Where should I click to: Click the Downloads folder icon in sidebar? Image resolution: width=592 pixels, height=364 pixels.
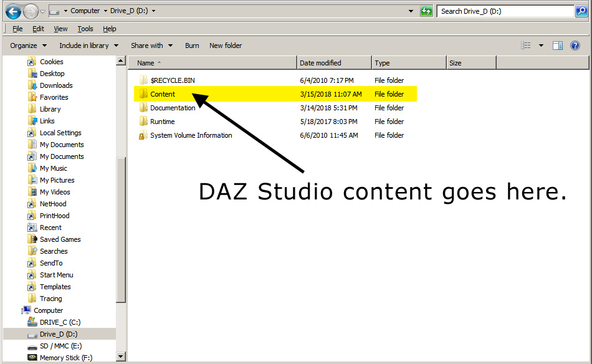pyautogui.click(x=32, y=85)
